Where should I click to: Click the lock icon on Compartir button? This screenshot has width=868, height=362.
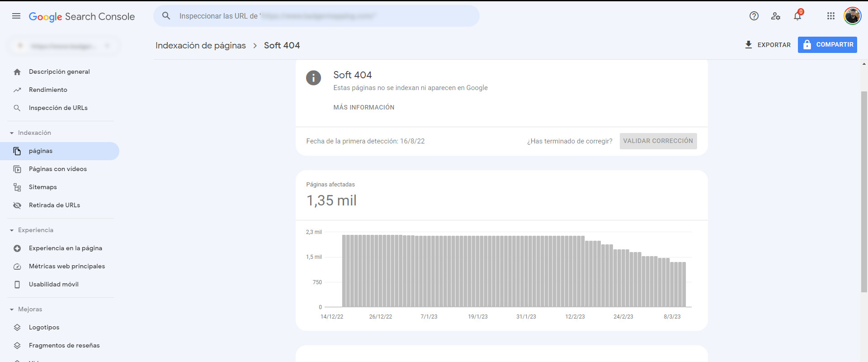click(x=807, y=45)
